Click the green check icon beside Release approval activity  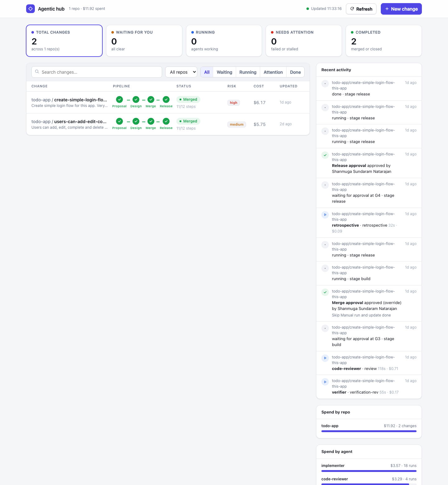[325, 155]
